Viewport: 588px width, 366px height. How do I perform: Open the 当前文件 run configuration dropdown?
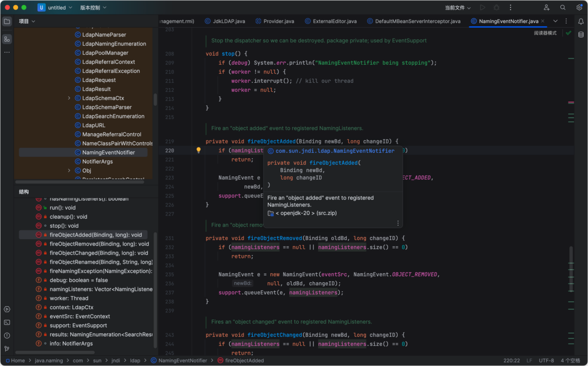[458, 8]
